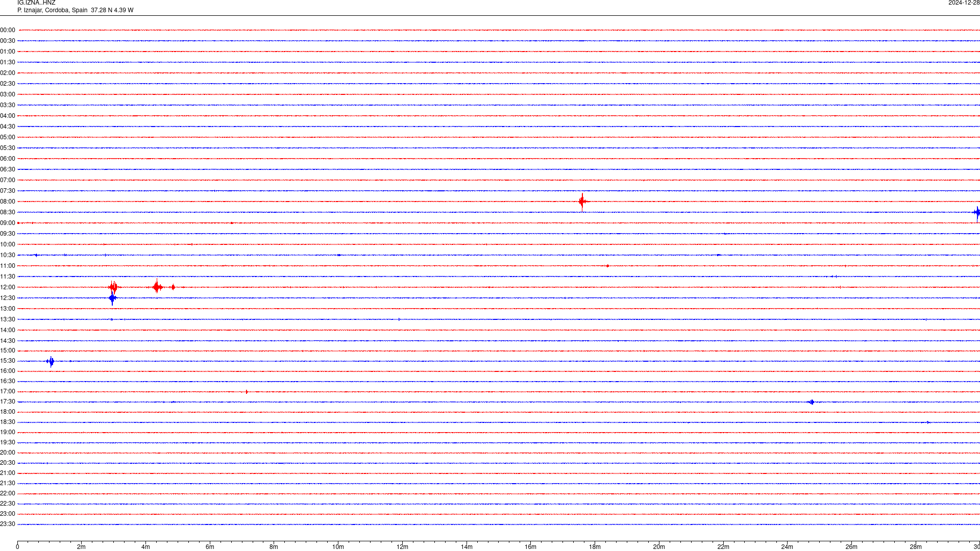The width and height of the screenshot is (980, 551).
Task: Click the 26m tick on the time axis
Action: (x=851, y=547)
